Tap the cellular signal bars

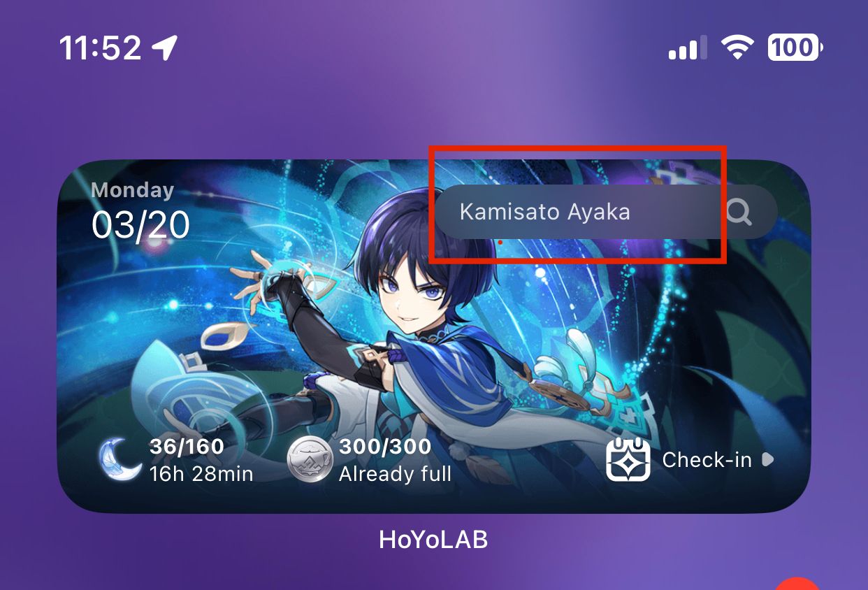click(688, 48)
